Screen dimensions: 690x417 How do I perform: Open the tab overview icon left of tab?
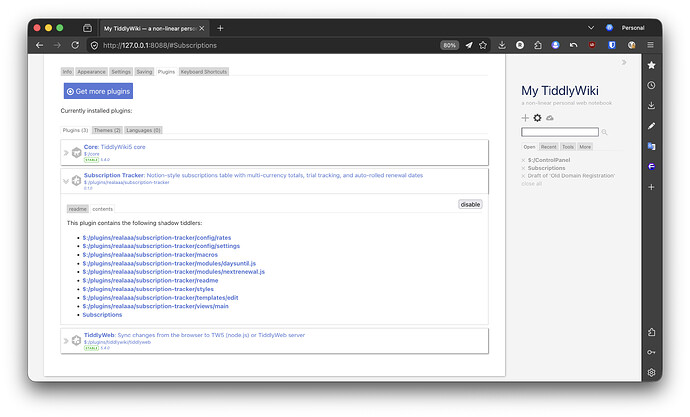[x=88, y=28]
